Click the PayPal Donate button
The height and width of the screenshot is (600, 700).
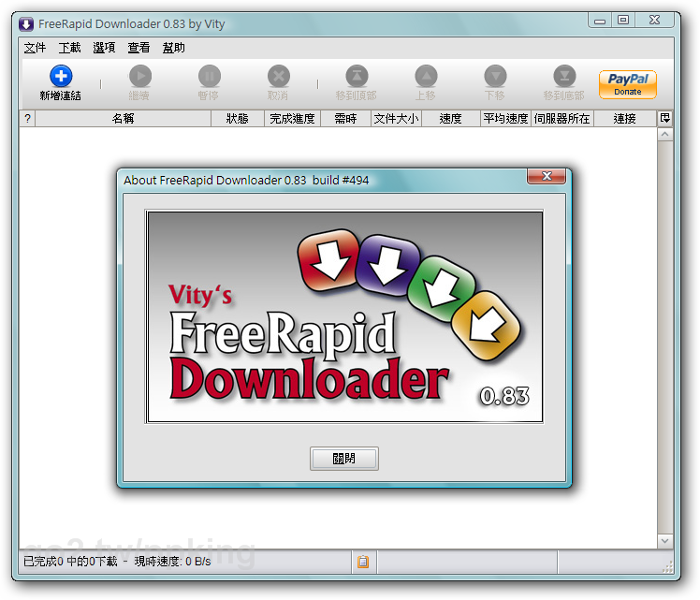pyautogui.click(x=627, y=84)
